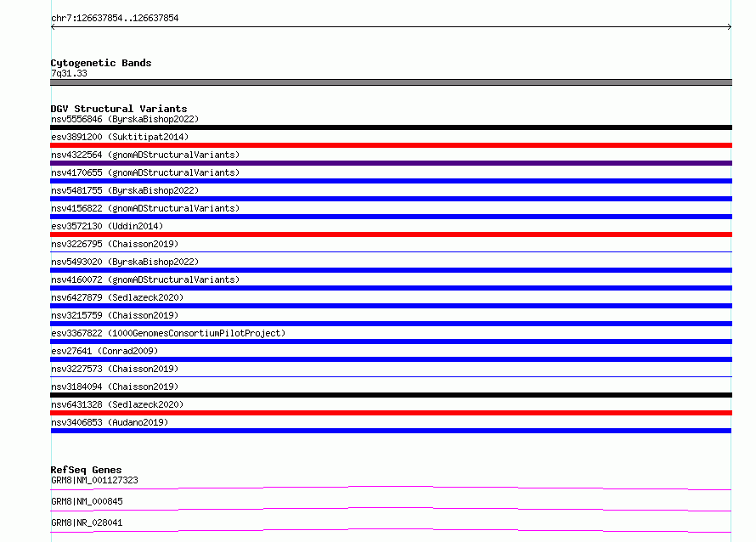756x542 pixels.
Task: Open variant nsv4156822 (gnomADStructuralVariants) label
Action: pos(145,208)
